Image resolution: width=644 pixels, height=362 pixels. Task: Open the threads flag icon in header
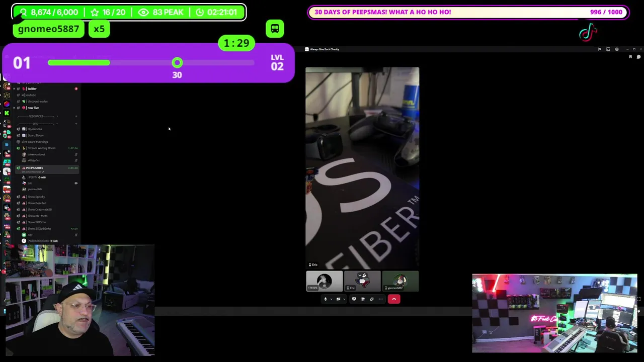tap(599, 49)
